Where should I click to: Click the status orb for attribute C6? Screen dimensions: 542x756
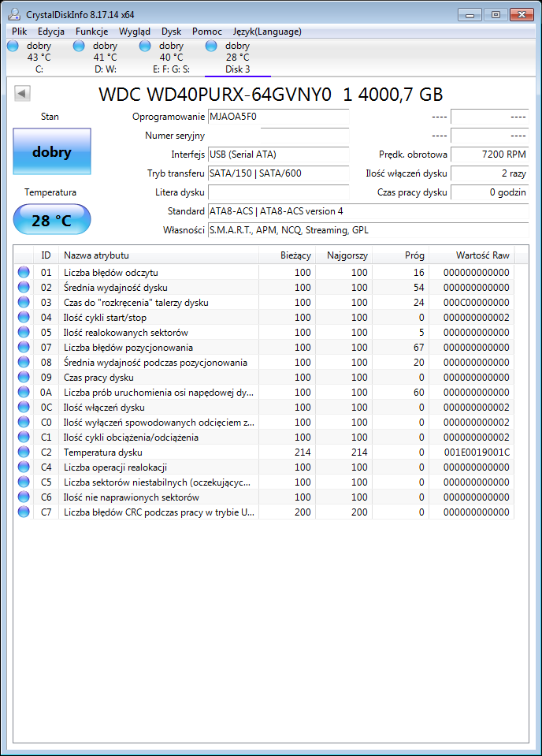(x=24, y=497)
